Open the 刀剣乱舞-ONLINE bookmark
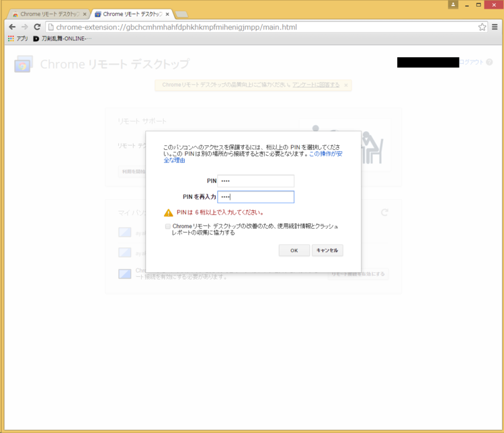The width and height of the screenshot is (504, 433). [62, 38]
